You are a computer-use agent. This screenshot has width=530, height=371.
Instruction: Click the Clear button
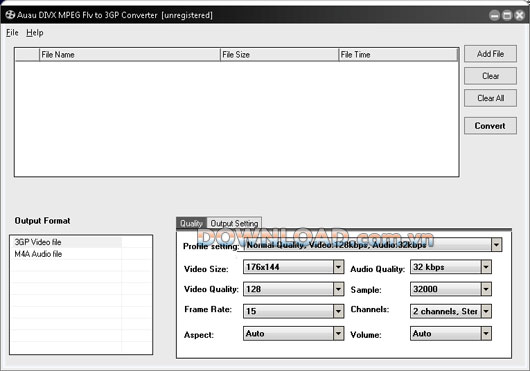click(490, 76)
